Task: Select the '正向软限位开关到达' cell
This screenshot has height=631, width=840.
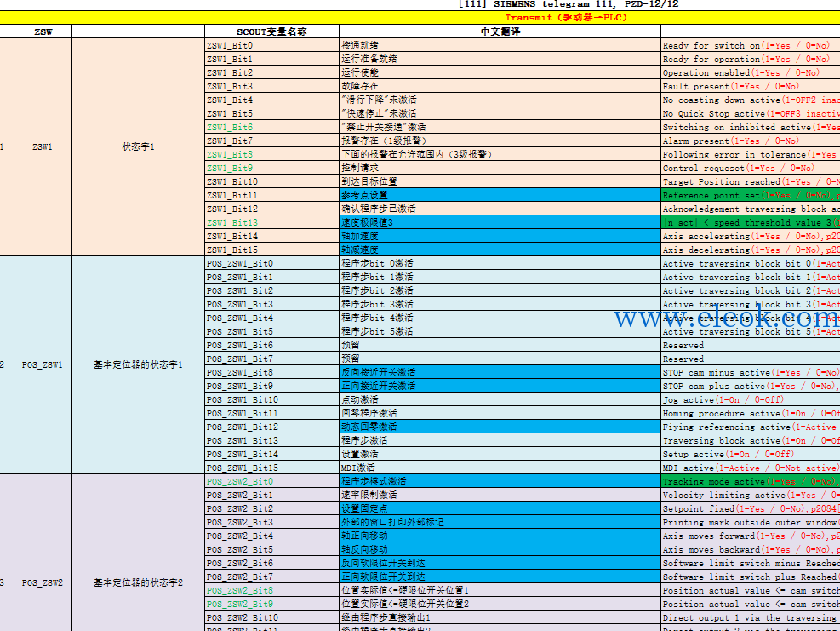Action: pos(500,577)
